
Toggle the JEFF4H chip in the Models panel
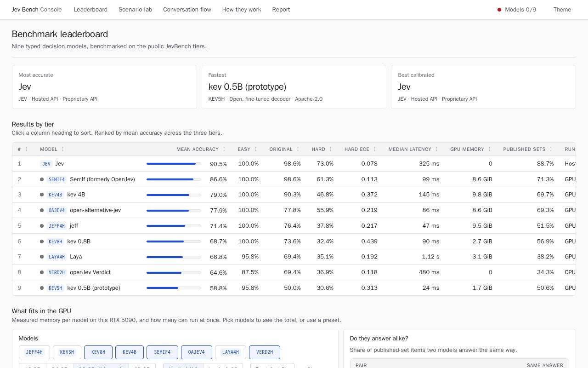(x=34, y=352)
